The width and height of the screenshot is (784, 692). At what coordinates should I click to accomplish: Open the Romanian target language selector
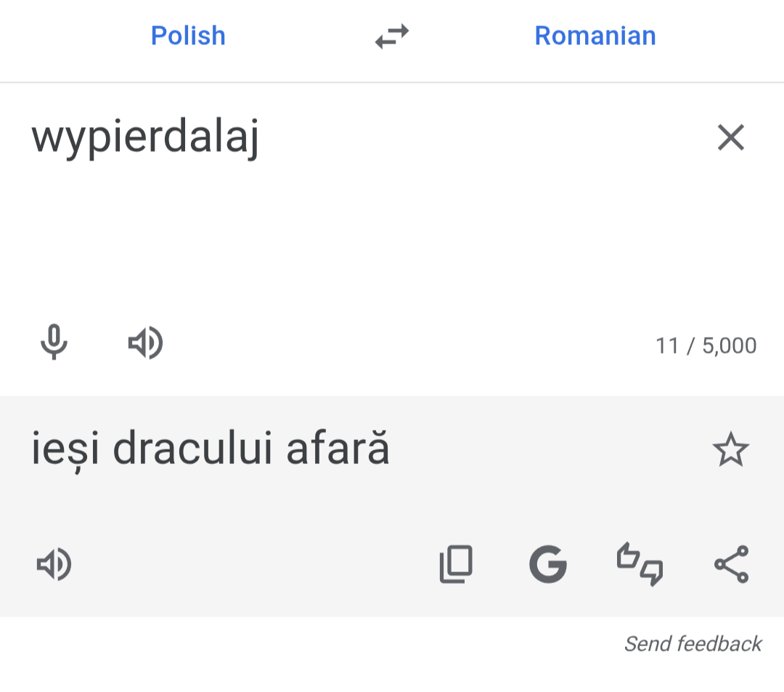point(595,36)
